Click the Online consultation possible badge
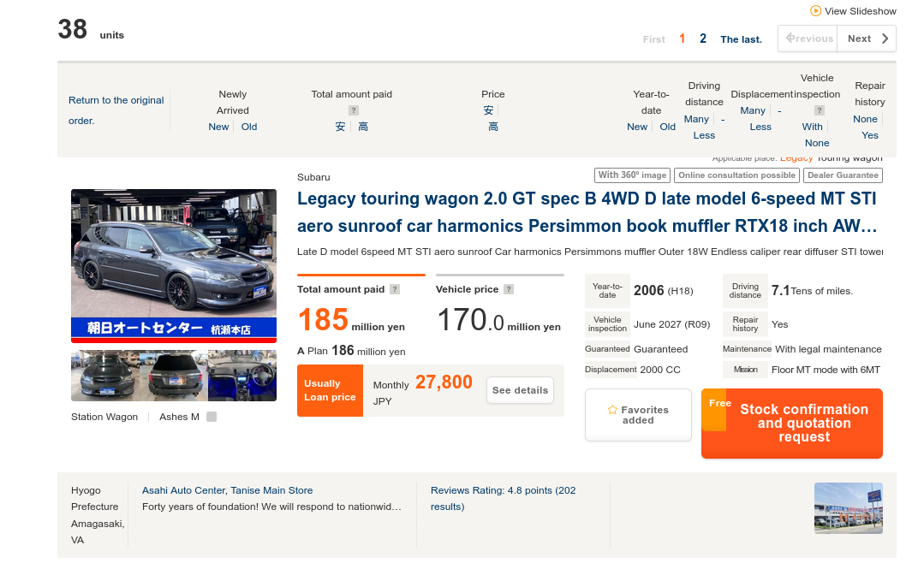Screen dimensions: 924x569 click(736, 175)
